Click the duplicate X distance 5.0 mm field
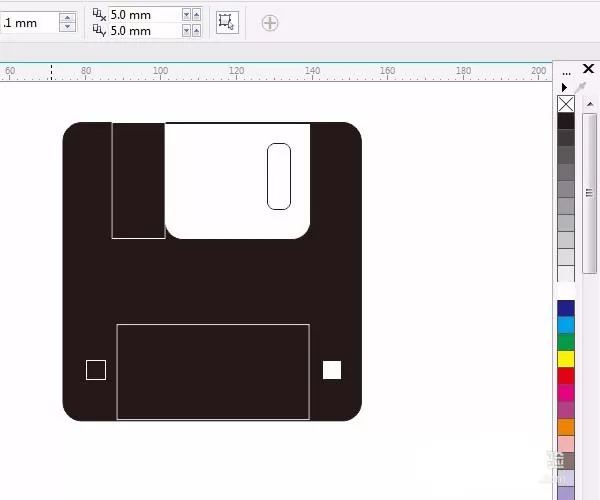 tap(145, 15)
